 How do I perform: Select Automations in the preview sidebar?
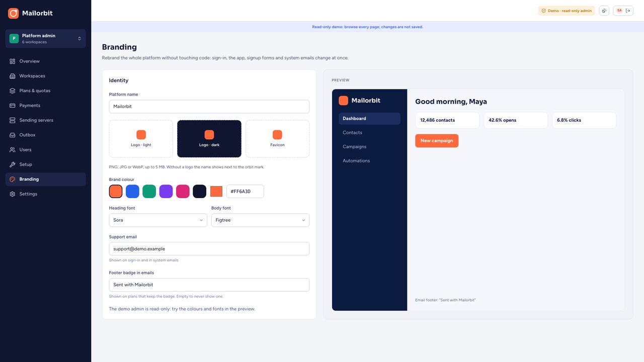pos(369,161)
